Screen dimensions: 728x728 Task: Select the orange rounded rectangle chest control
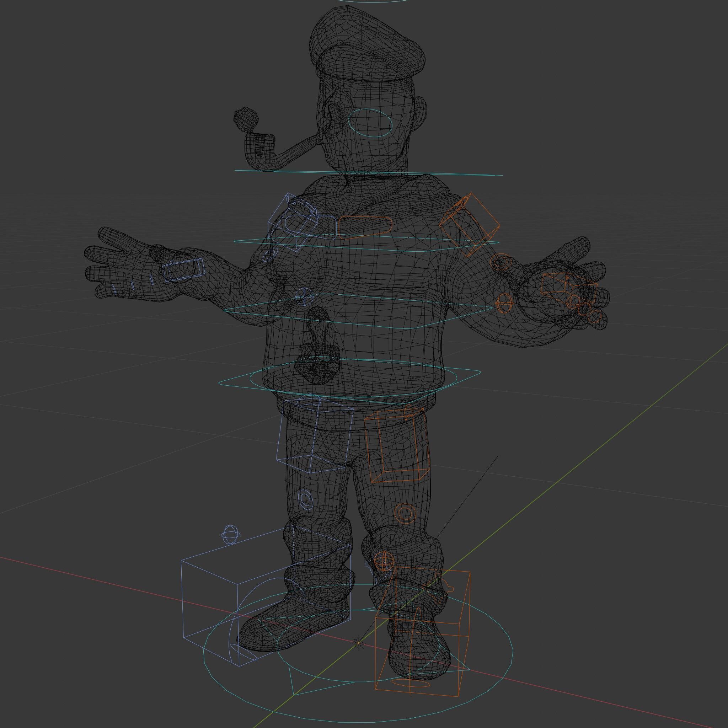point(365,227)
